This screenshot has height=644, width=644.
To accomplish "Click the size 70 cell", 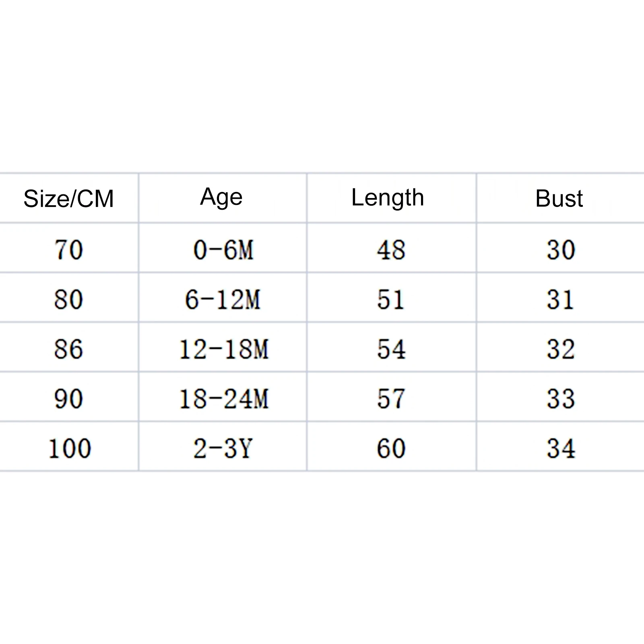I will click(68, 250).
